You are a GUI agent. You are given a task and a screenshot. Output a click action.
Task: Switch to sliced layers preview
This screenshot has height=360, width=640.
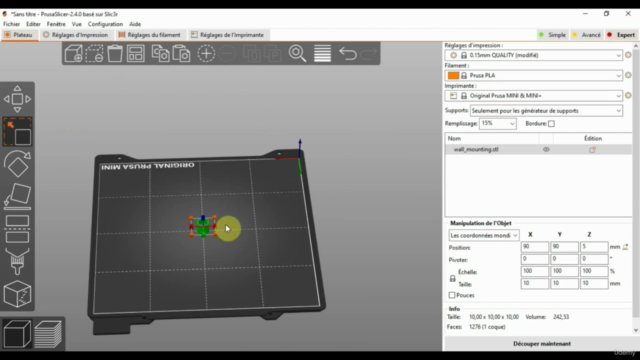coord(48,334)
